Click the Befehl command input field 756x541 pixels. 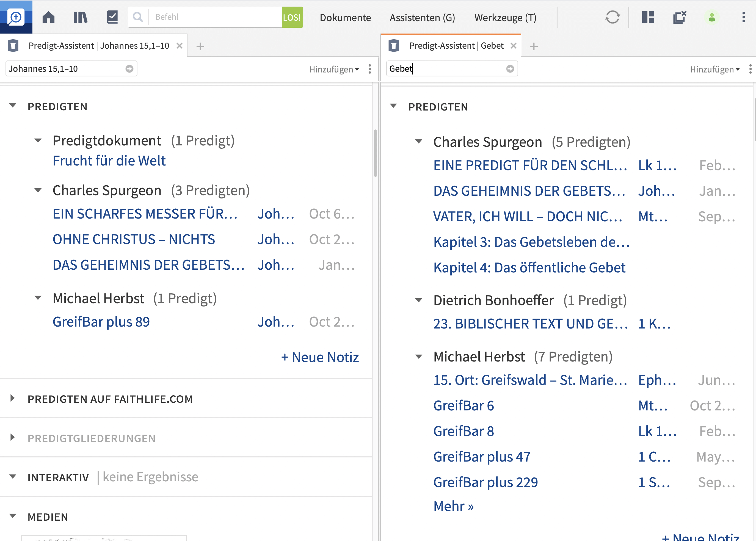click(x=215, y=17)
